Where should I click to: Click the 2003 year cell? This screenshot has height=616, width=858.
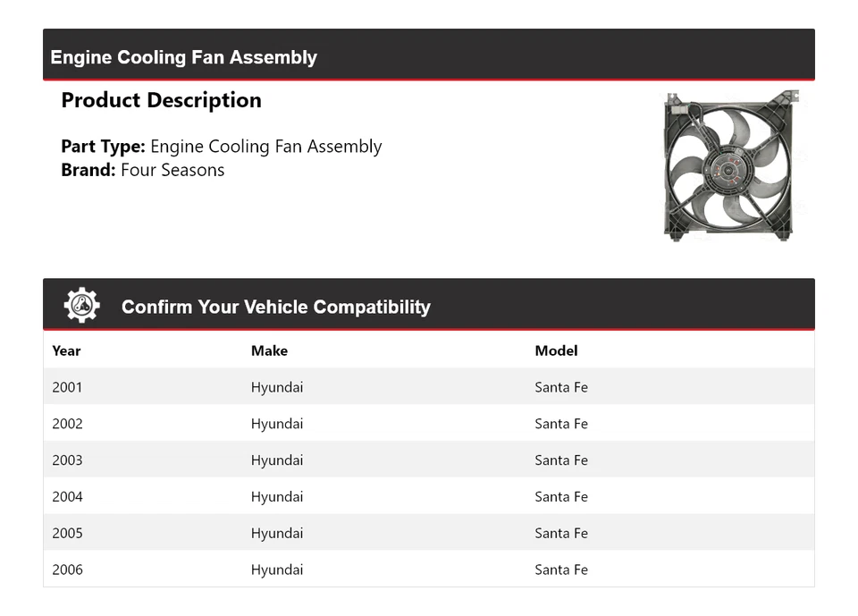[67, 460]
